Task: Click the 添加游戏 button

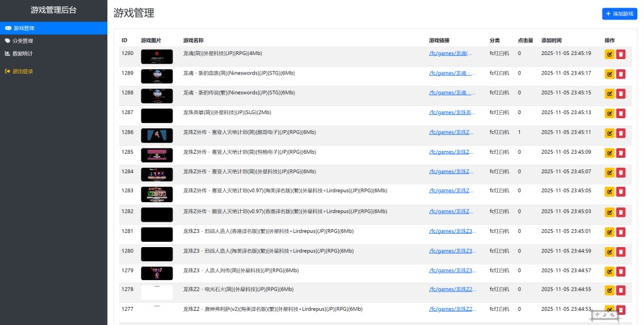Action: coord(619,13)
